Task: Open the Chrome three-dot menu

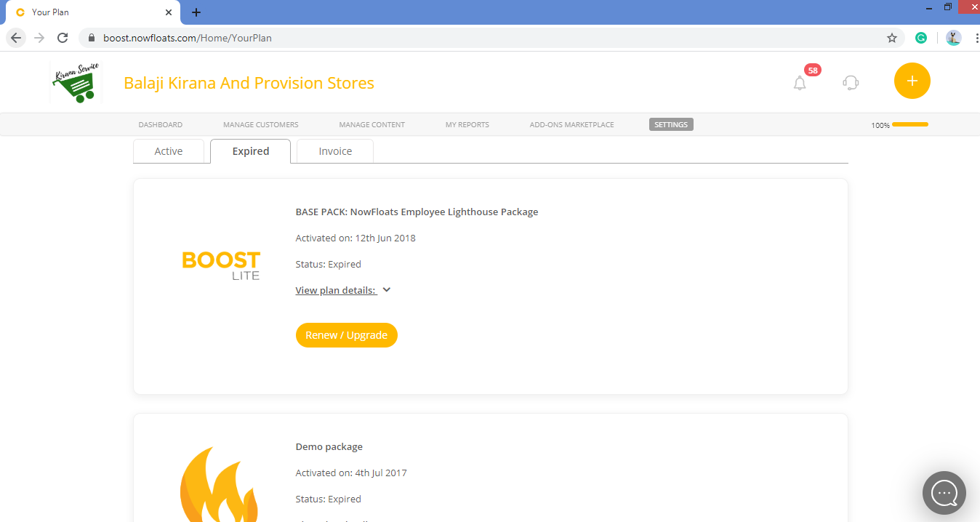Action: (976, 37)
